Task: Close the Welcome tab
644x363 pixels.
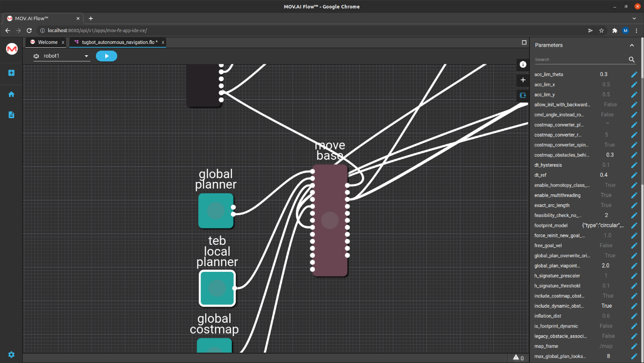Action: coord(63,43)
